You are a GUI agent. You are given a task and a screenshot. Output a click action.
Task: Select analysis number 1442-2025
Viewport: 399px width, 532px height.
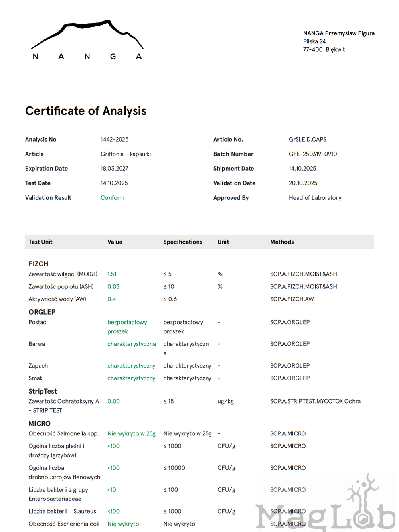coord(115,140)
